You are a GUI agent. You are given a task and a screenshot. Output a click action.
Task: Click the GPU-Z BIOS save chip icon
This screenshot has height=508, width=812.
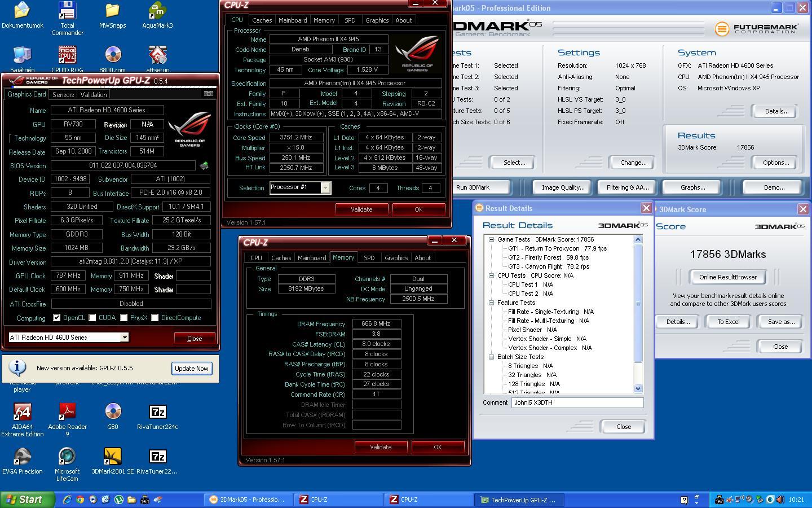click(x=204, y=165)
